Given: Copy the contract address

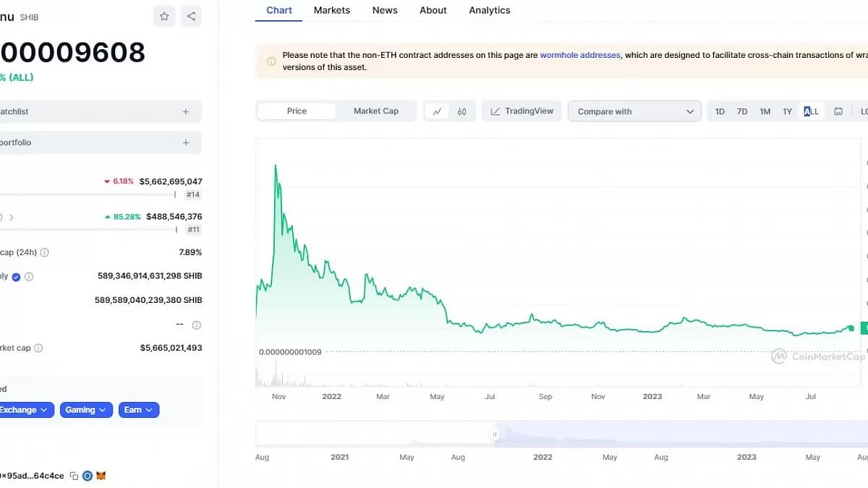Looking at the screenshot, I should (x=74, y=476).
